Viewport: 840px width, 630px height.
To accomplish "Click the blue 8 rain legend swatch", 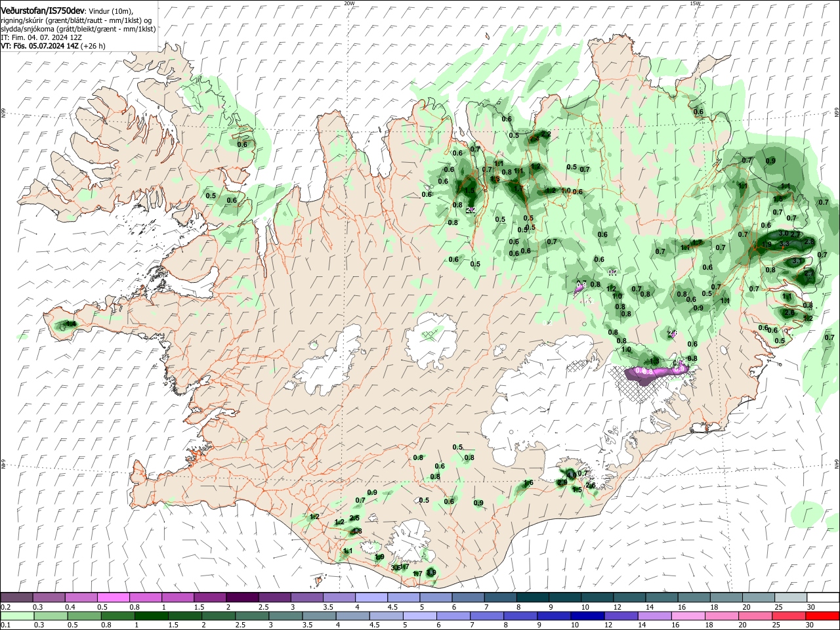I will (x=520, y=616).
